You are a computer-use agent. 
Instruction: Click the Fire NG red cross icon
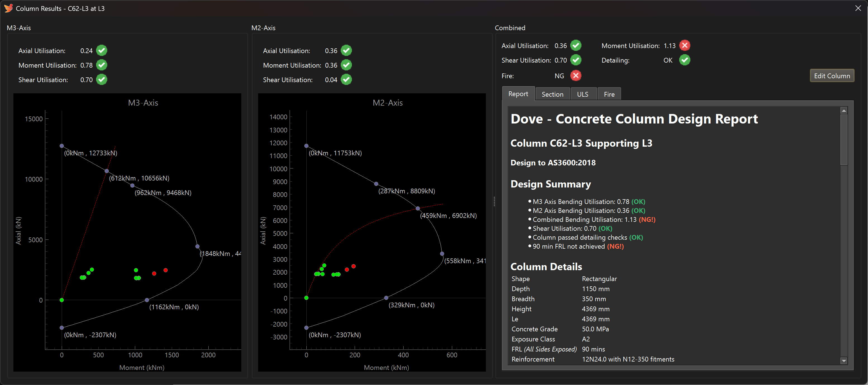coord(576,76)
